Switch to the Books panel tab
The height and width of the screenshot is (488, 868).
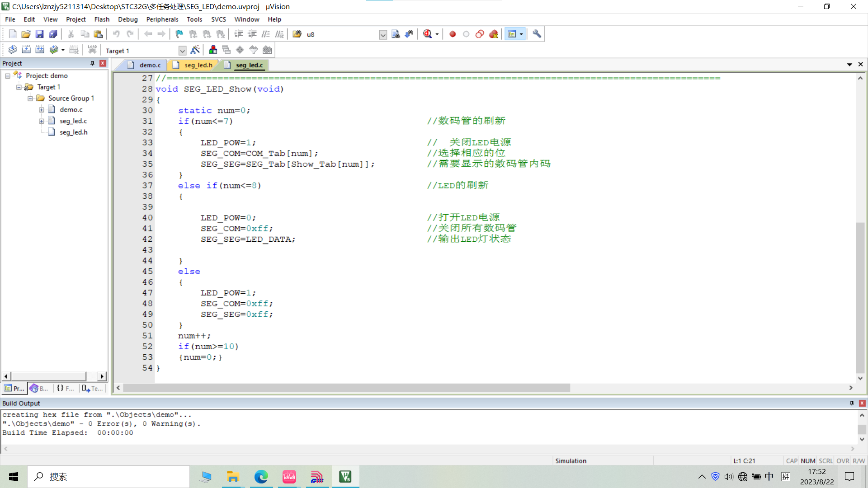pyautogui.click(x=40, y=388)
